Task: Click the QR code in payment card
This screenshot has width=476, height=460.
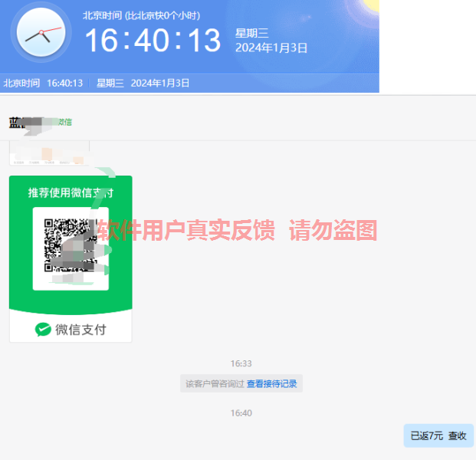Action: tap(71, 247)
